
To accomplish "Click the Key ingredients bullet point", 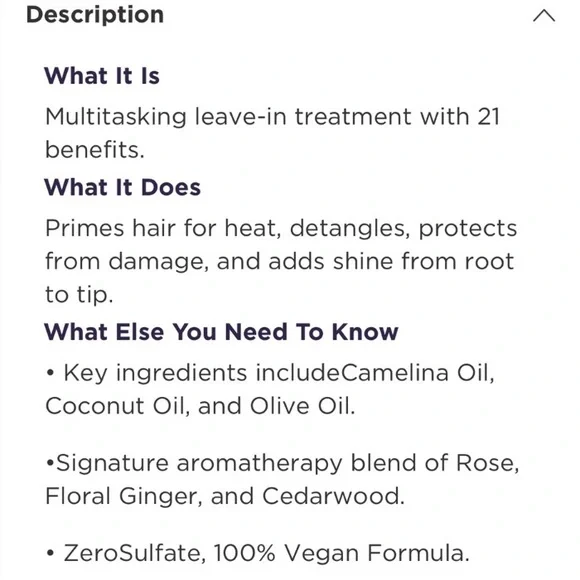I will [270, 389].
